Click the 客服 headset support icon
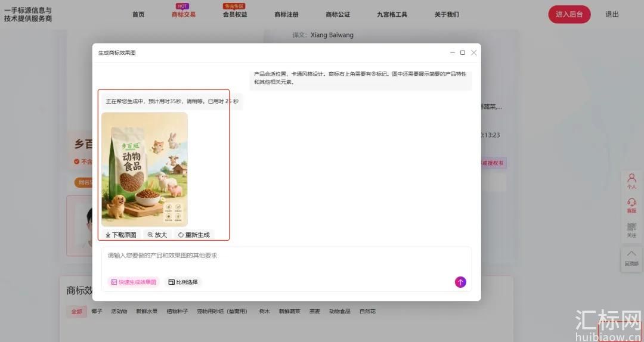The height and width of the screenshot is (342, 644). (x=631, y=206)
